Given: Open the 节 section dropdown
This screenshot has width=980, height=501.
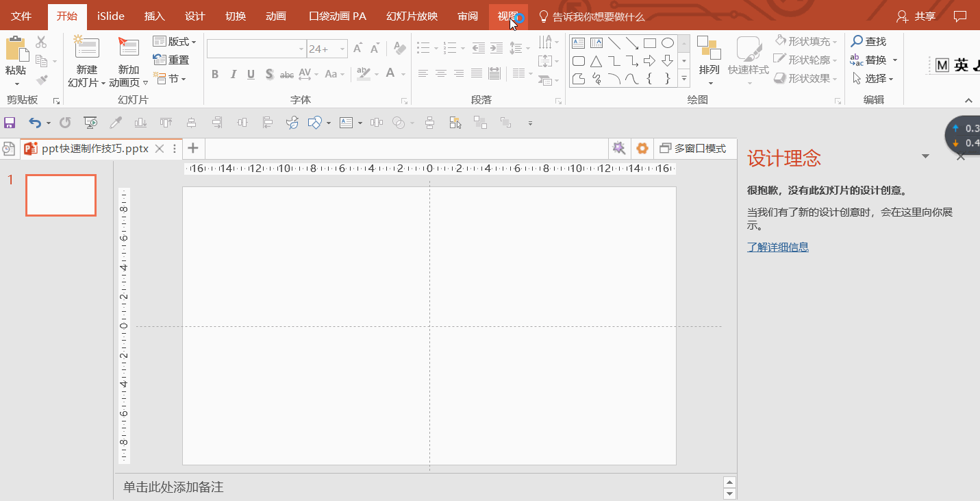Looking at the screenshot, I should pos(170,78).
